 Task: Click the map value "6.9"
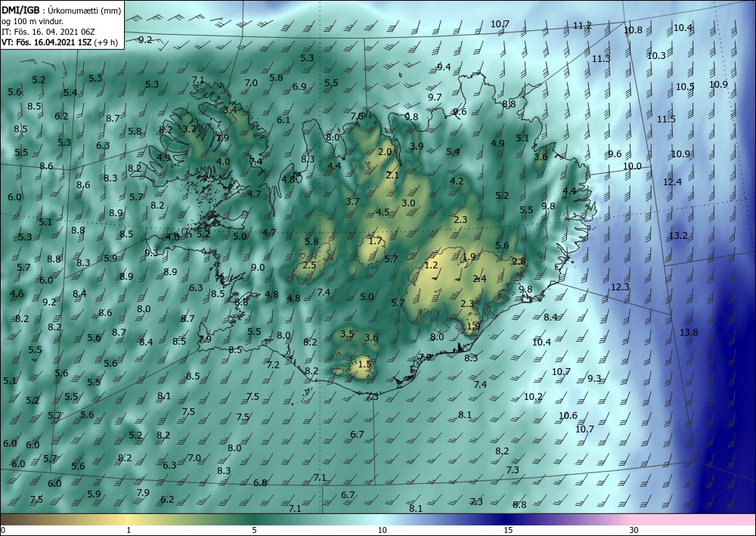(299, 87)
